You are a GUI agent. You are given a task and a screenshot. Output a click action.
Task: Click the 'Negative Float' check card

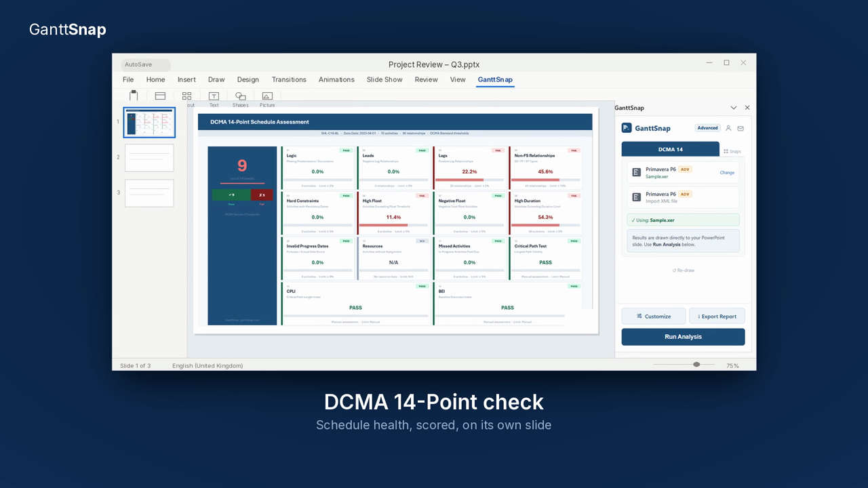469,213
